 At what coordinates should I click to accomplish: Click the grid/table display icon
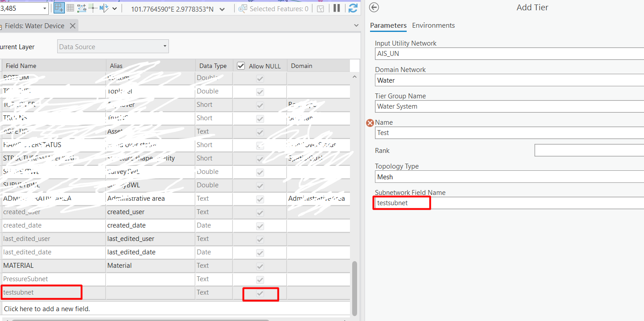(70, 8)
